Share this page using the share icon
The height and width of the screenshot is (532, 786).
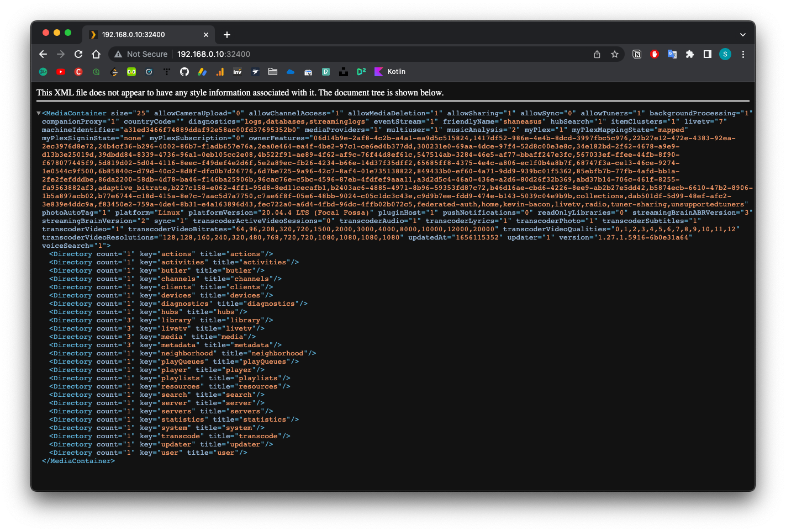[597, 54]
